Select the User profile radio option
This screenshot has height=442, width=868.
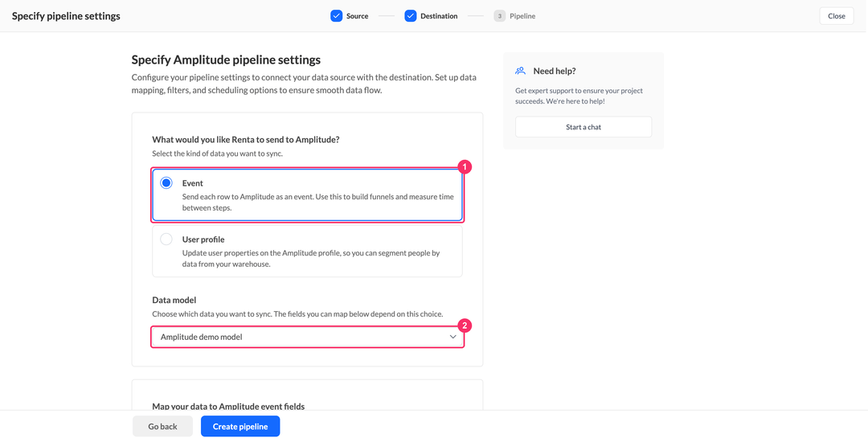(166, 239)
